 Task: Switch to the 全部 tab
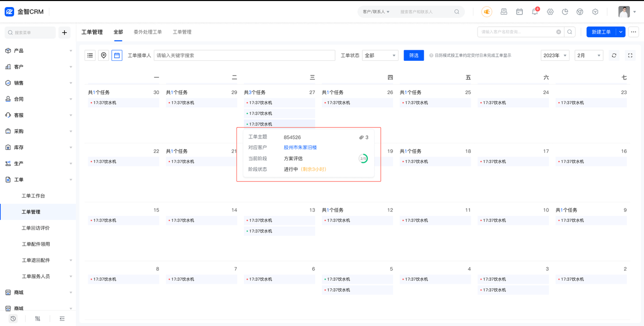pos(118,32)
